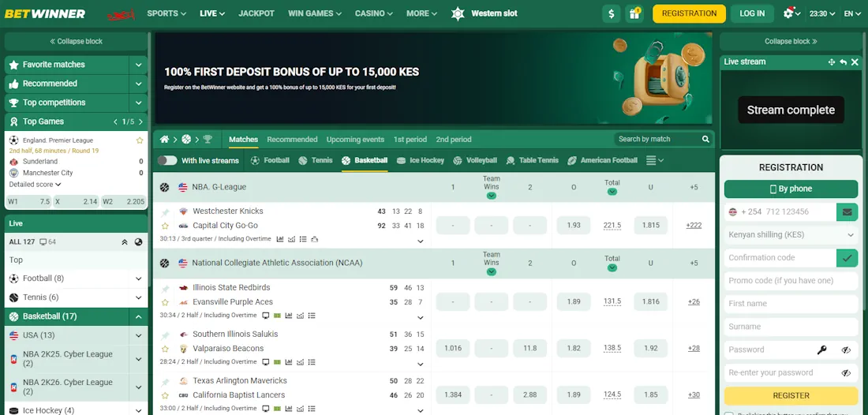Click the search magnifier icon in match search

pyautogui.click(x=705, y=140)
